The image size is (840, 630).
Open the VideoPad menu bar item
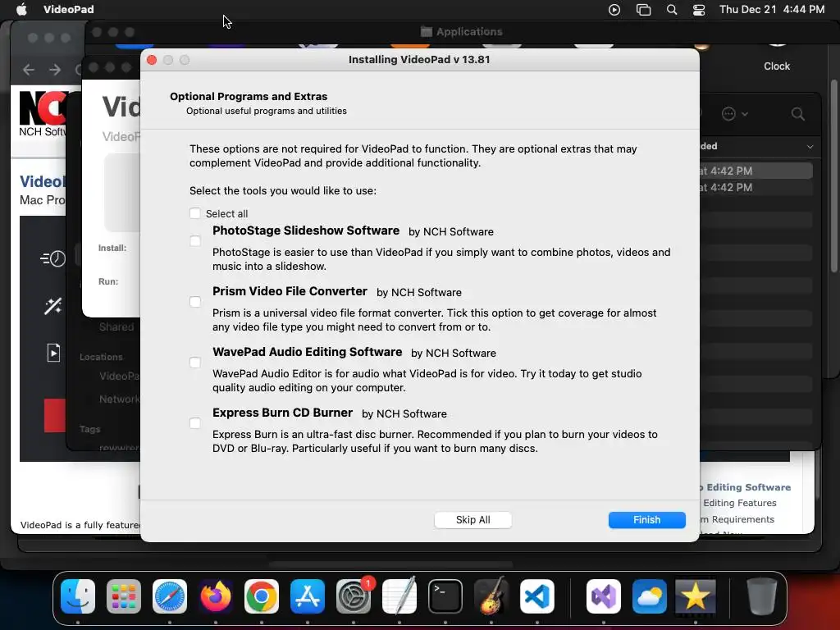pos(69,9)
